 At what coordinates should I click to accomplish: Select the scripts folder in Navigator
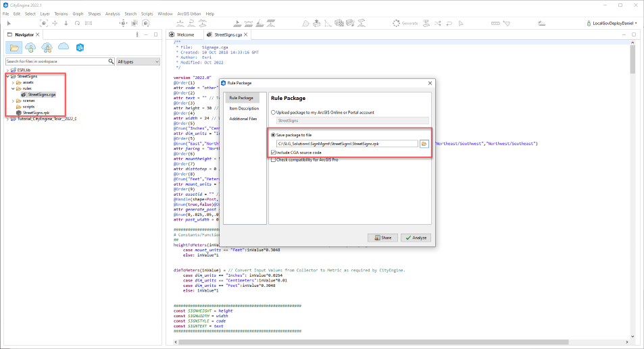[x=28, y=107]
